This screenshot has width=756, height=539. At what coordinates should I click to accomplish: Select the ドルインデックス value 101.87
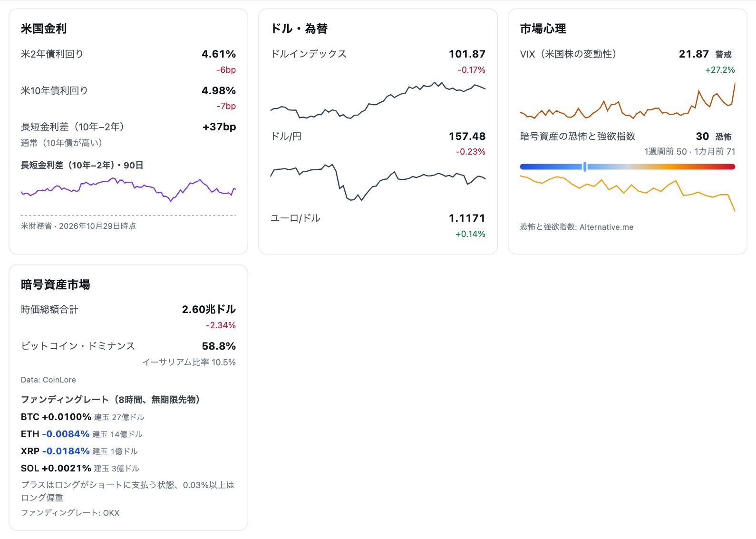pyautogui.click(x=467, y=54)
